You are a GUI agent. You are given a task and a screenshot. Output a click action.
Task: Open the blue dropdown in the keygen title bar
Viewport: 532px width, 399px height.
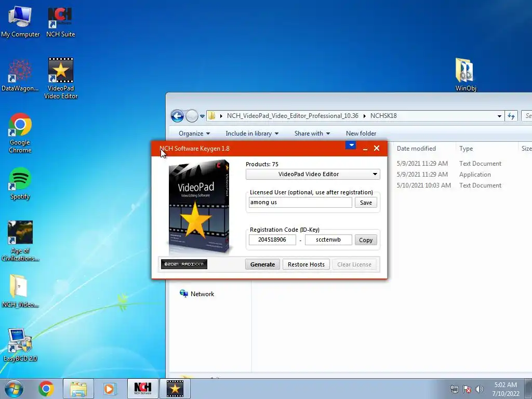coord(351,145)
